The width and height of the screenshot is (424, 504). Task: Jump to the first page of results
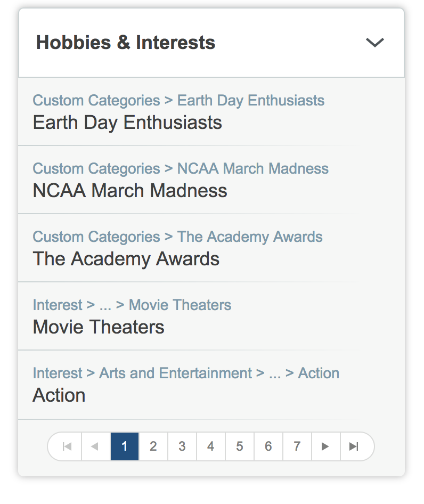(x=67, y=446)
